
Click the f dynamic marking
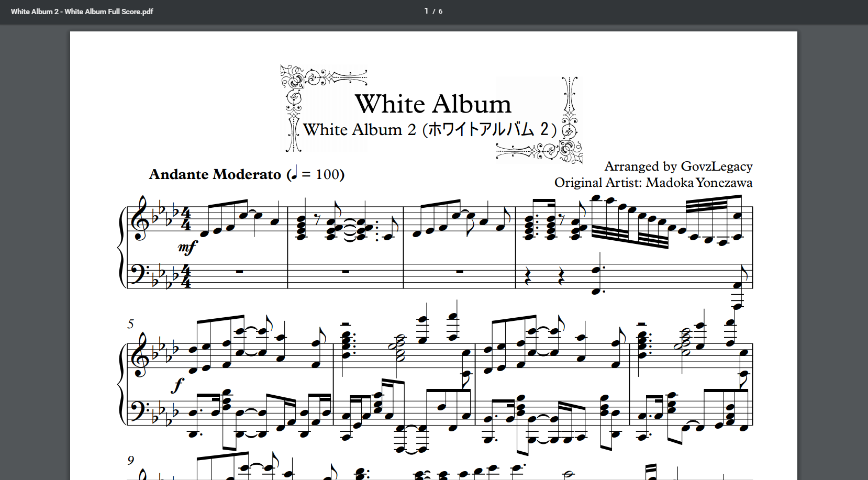pos(177,386)
